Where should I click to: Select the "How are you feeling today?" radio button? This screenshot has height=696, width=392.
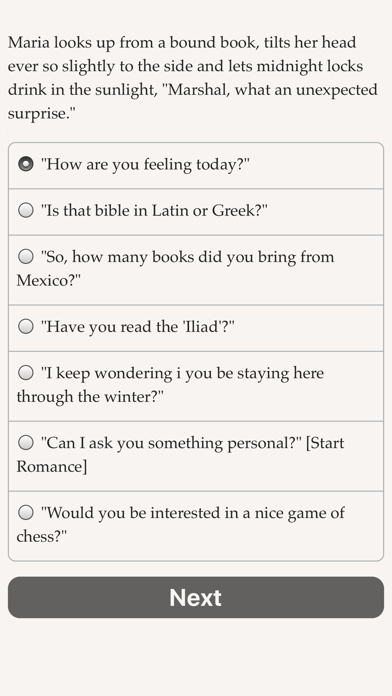click(x=26, y=164)
